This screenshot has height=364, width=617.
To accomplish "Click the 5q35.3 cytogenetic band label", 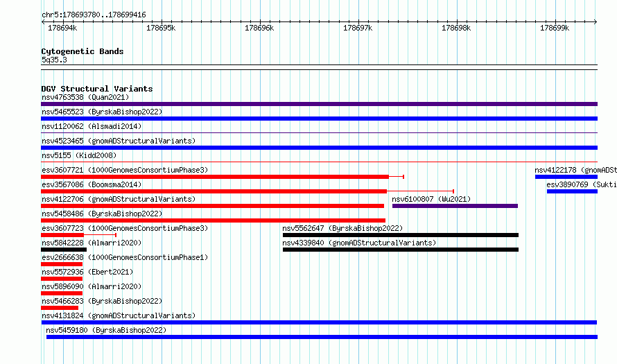I will 54,60.
